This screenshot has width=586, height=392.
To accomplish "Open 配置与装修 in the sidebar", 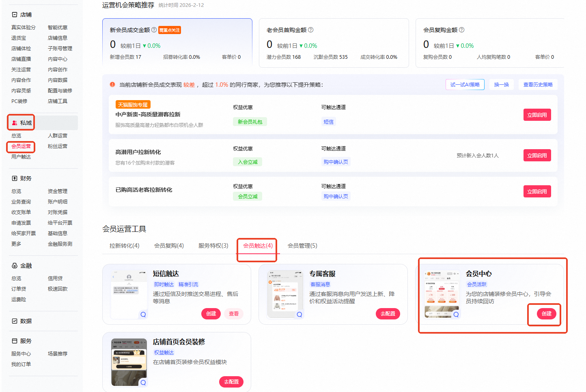I will point(60,91).
